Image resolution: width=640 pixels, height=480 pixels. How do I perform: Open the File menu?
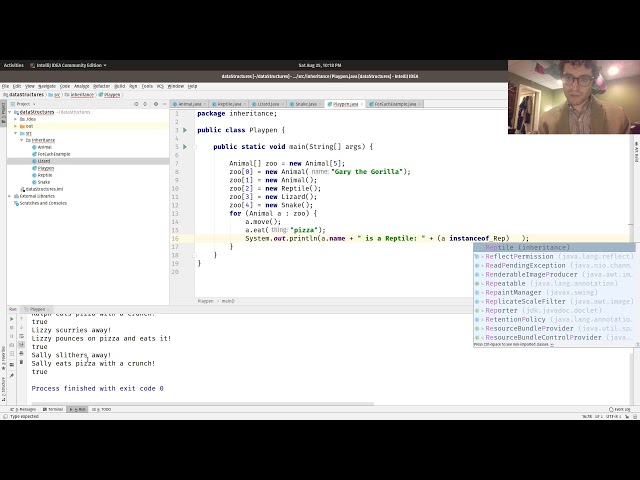click(x=5, y=87)
